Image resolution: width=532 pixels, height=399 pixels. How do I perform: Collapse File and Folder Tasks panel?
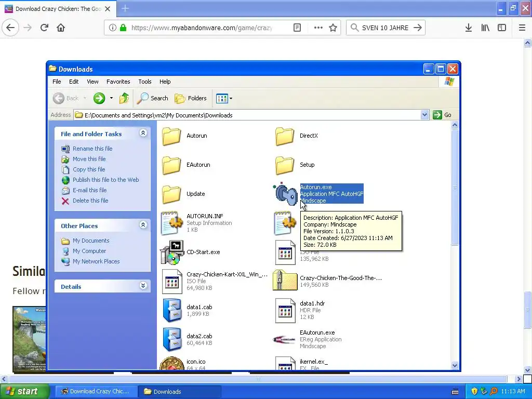(x=143, y=133)
